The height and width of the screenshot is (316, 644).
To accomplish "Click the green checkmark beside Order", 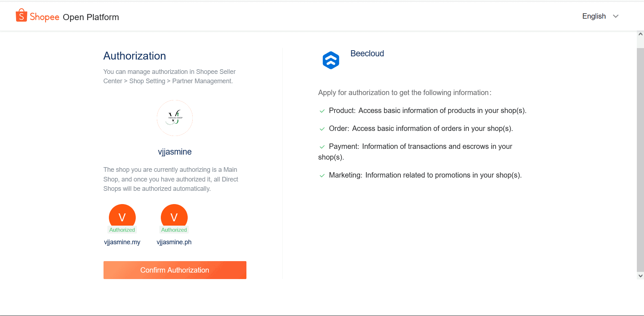I will coord(322,129).
